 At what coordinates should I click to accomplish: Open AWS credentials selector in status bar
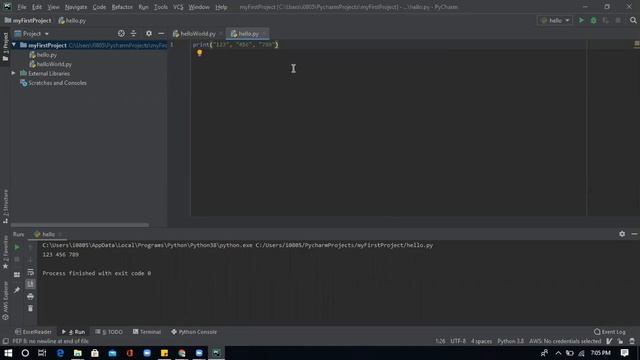(x=565, y=341)
